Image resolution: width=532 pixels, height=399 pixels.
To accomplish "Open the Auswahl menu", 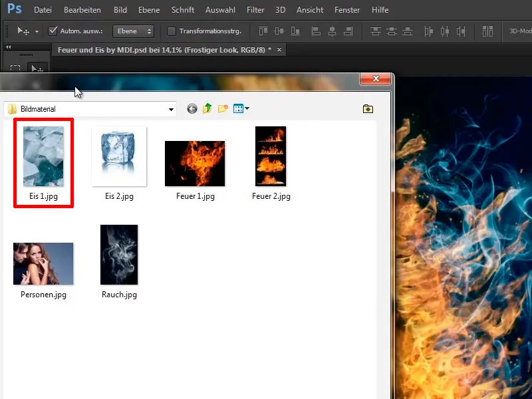I will 220,10.
